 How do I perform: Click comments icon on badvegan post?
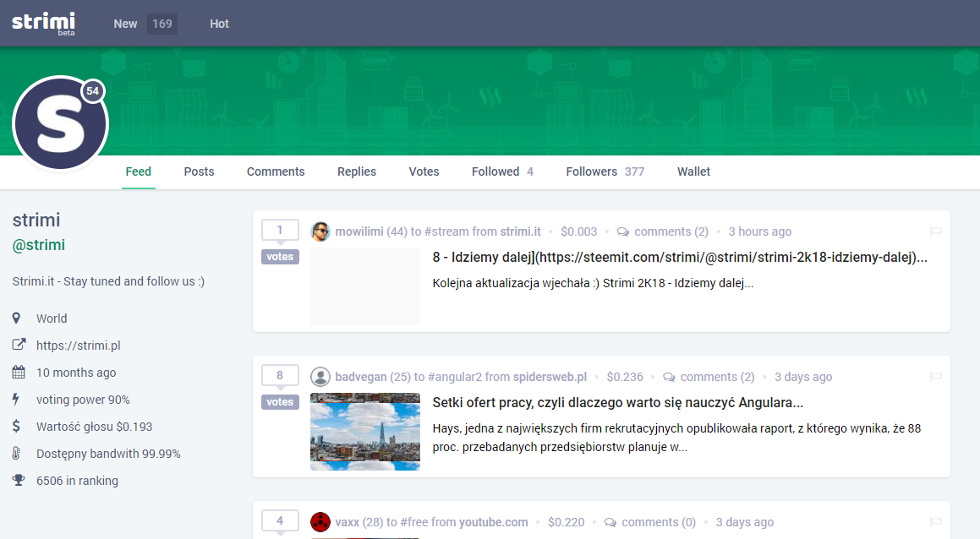point(669,378)
